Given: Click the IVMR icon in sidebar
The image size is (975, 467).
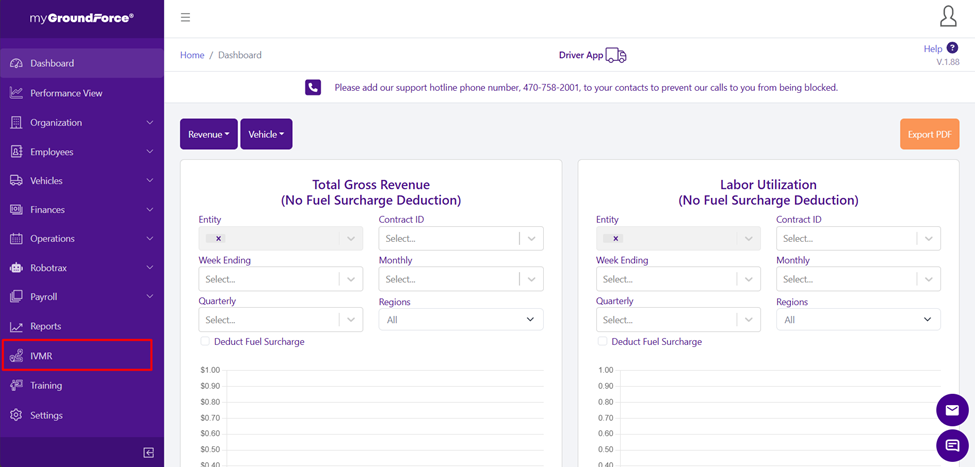Looking at the screenshot, I should pyautogui.click(x=16, y=356).
